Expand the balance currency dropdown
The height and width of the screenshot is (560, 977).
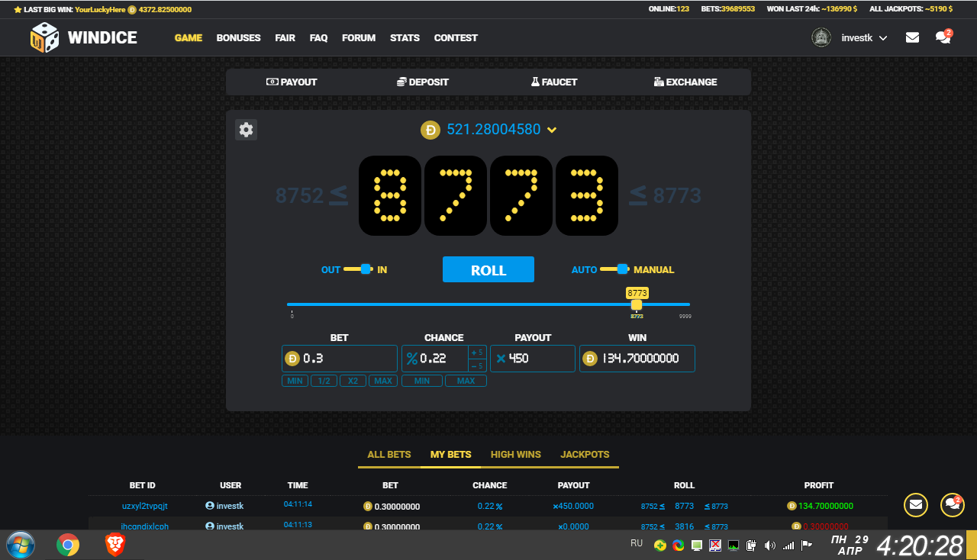point(552,130)
